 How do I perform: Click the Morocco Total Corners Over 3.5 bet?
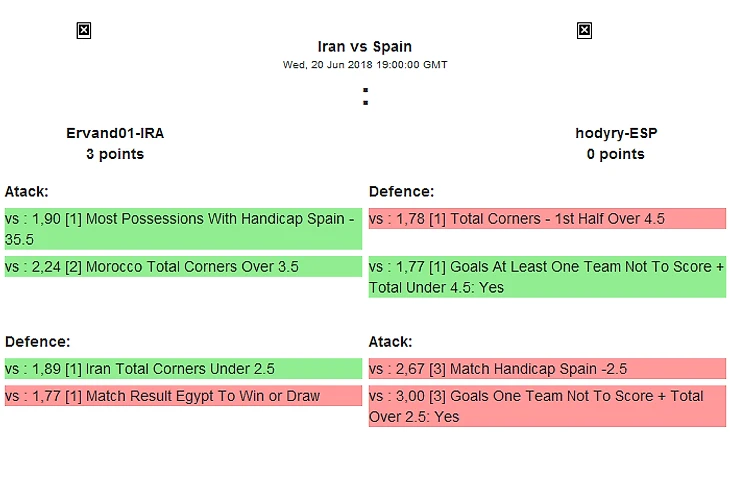(x=182, y=267)
